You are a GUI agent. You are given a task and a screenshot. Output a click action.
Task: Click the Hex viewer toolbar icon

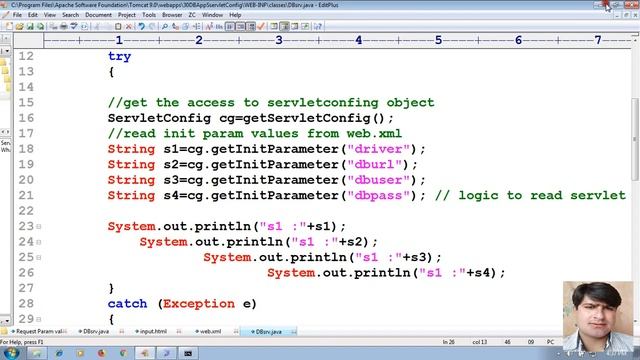tap(219, 27)
